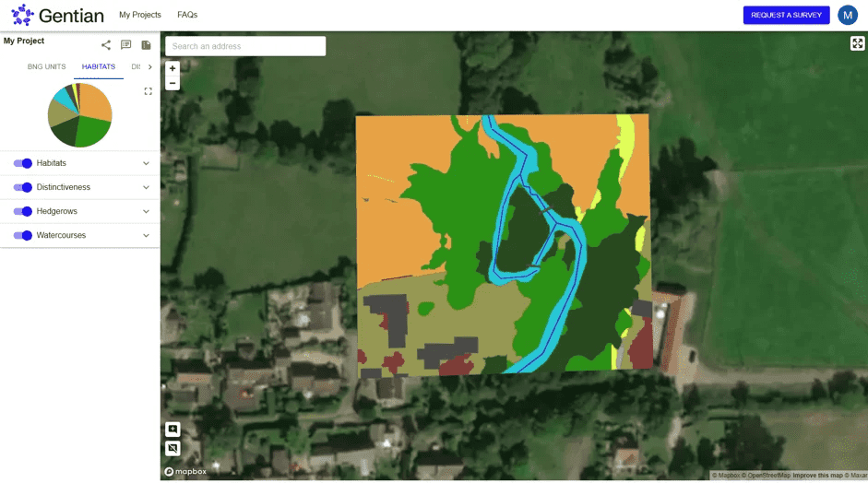
Task: Expand the Habitats section chevron
Action: (146, 163)
